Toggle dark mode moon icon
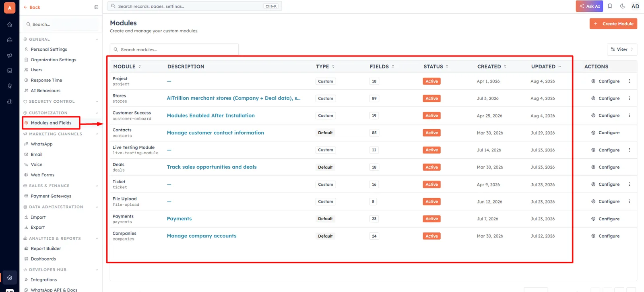The image size is (644, 292). click(622, 6)
